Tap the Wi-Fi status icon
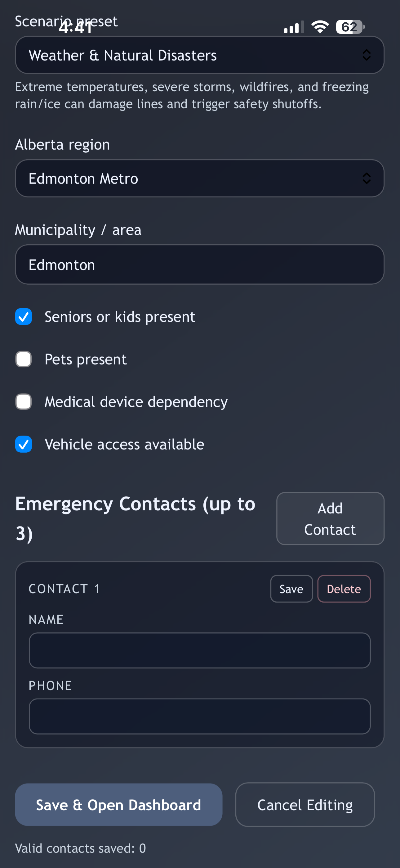 (x=320, y=27)
